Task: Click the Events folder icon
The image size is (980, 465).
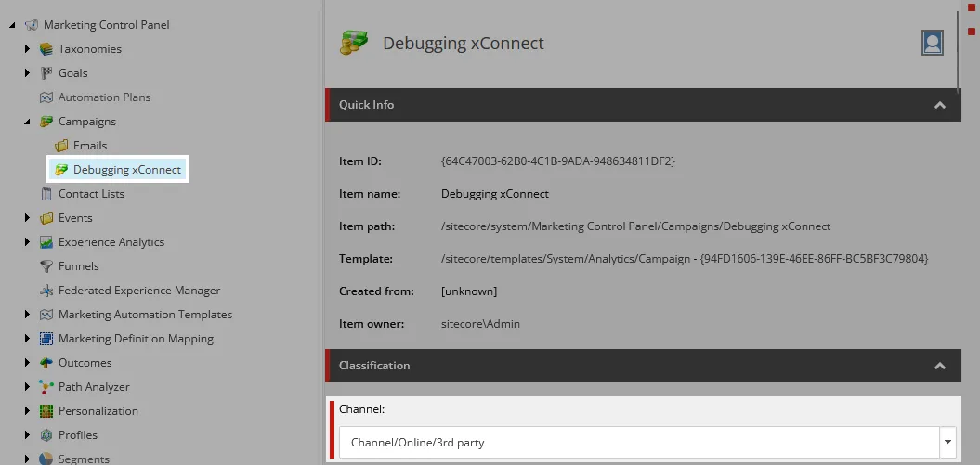Action: (x=46, y=218)
